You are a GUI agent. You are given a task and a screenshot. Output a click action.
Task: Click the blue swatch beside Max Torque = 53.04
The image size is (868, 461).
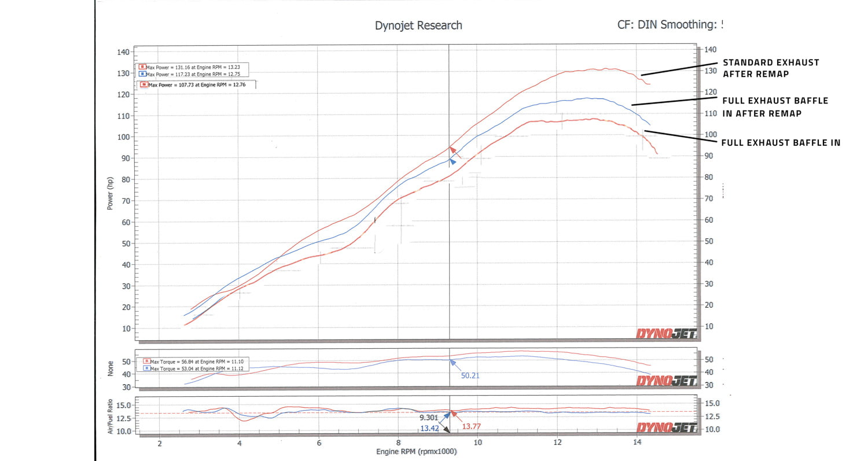(x=146, y=368)
